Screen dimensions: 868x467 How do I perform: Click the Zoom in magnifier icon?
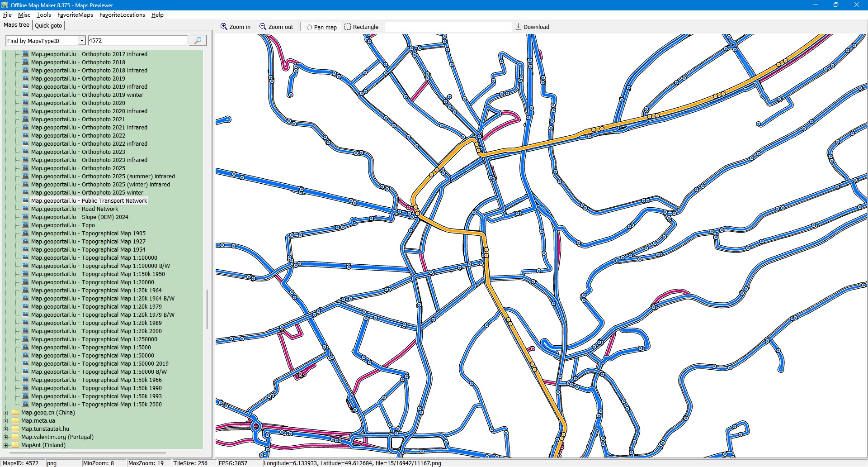coord(224,27)
